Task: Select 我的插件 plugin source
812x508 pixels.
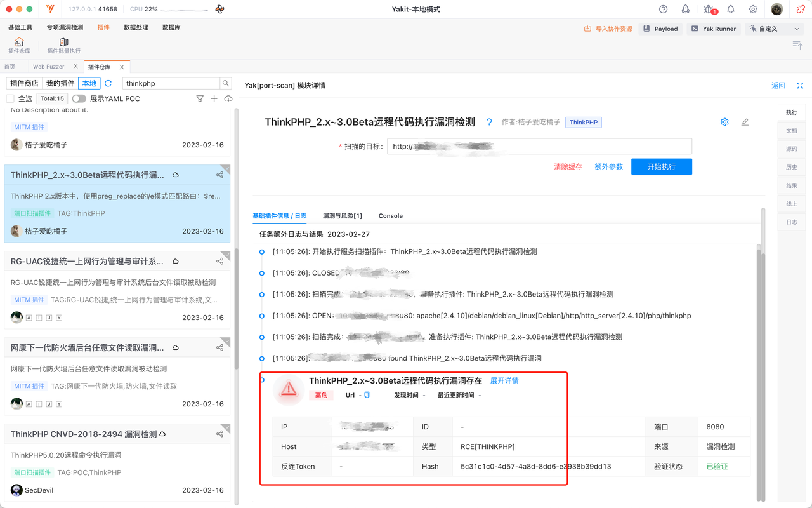Action: coord(60,83)
